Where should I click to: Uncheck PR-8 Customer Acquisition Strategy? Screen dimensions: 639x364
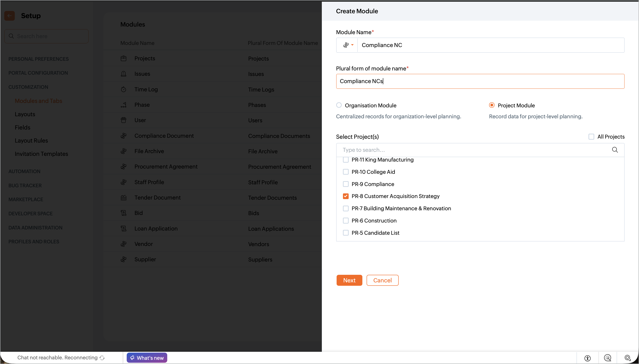click(x=345, y=196)
